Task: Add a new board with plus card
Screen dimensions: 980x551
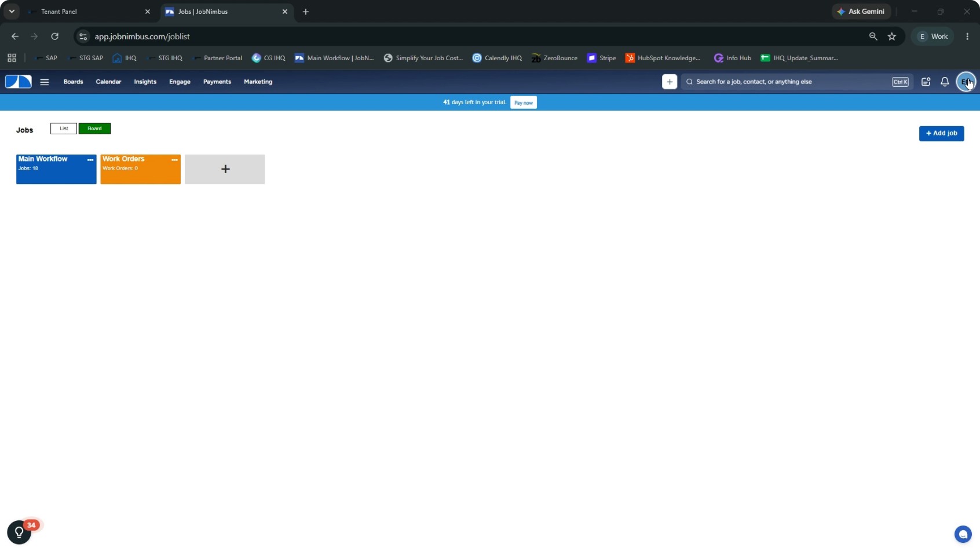Action: (x=225, y=169)
